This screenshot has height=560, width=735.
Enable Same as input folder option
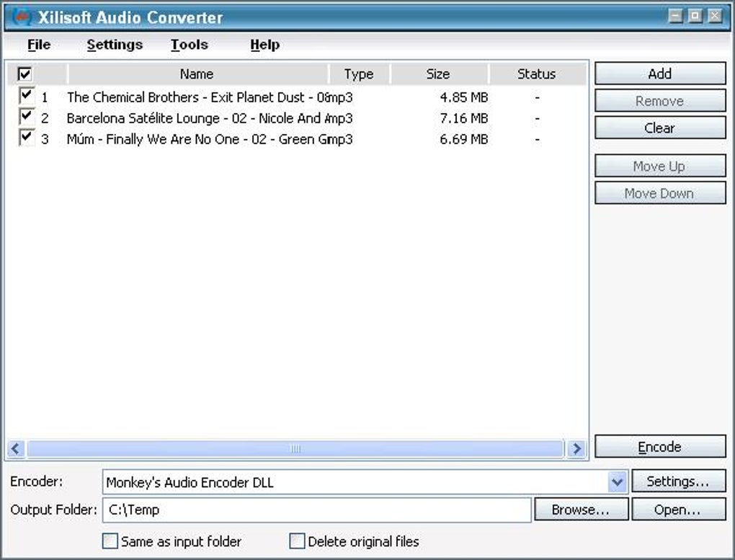point(110,541)
